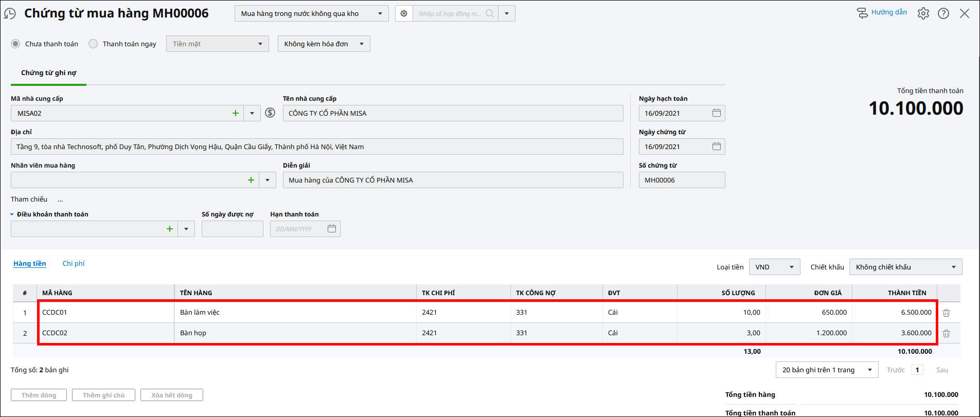Image resolution: width=980 pixels, height=417 pixels.
Task: Open calendar for Ngày hạch toán
Action: point(716,113)
